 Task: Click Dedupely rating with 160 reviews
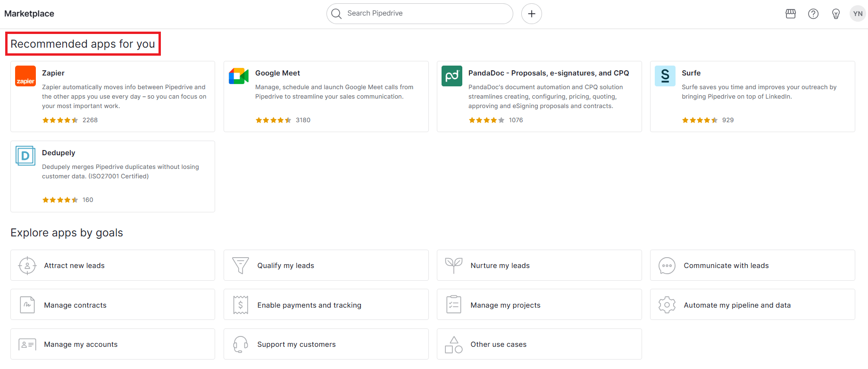pyautogui.click(x=67, y=200)
